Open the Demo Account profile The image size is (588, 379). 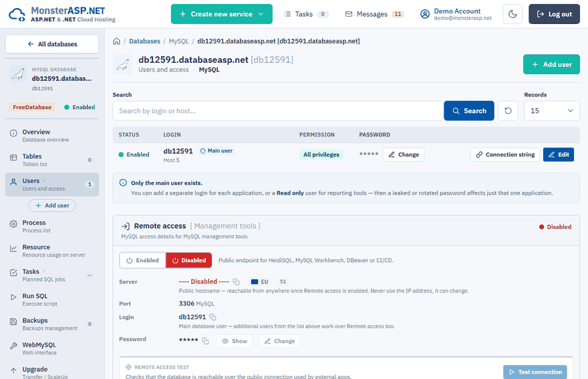(x=456, y=14)
